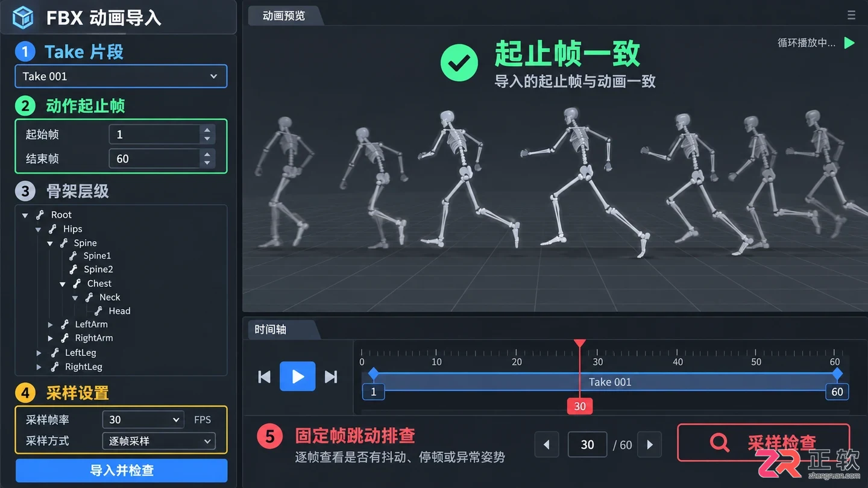Screen dimensions: 868x488
Task: Switch to the animation preview tab
Action: coord(285,16)
